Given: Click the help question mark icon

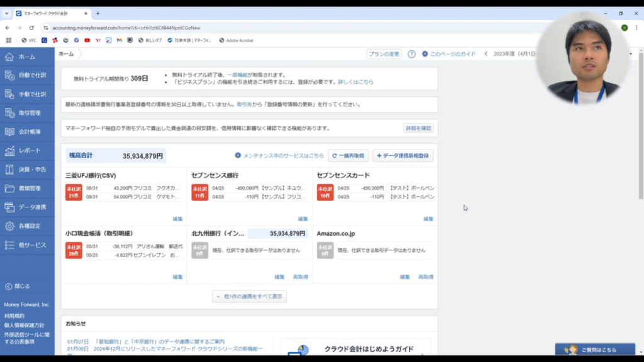Looking at the screenshot, I should click(x=411, y=54).
